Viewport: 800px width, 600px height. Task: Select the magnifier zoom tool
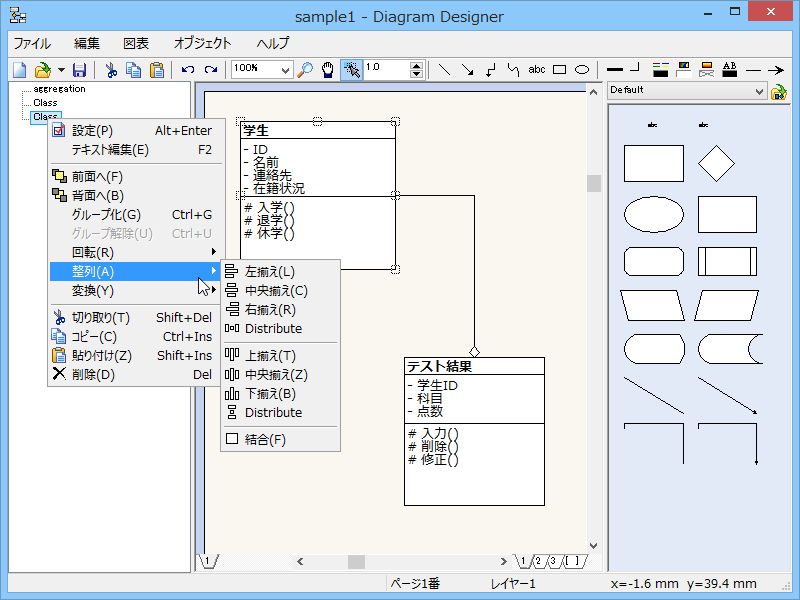305,70
